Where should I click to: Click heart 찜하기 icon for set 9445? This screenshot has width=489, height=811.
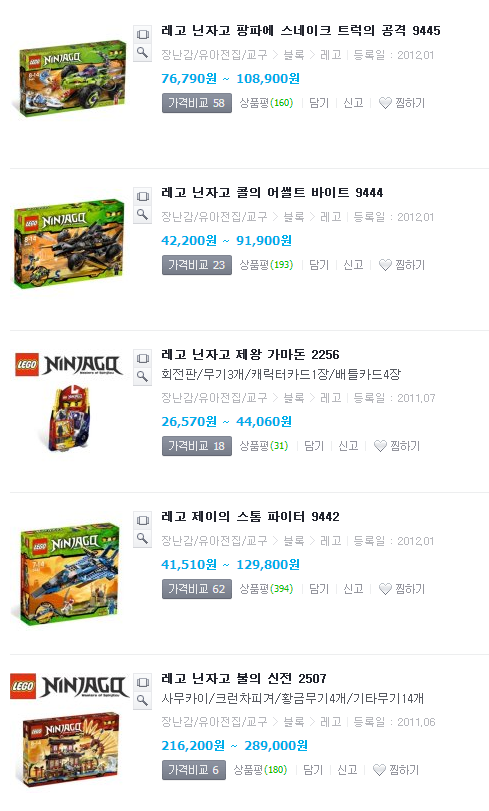point(385,103)
